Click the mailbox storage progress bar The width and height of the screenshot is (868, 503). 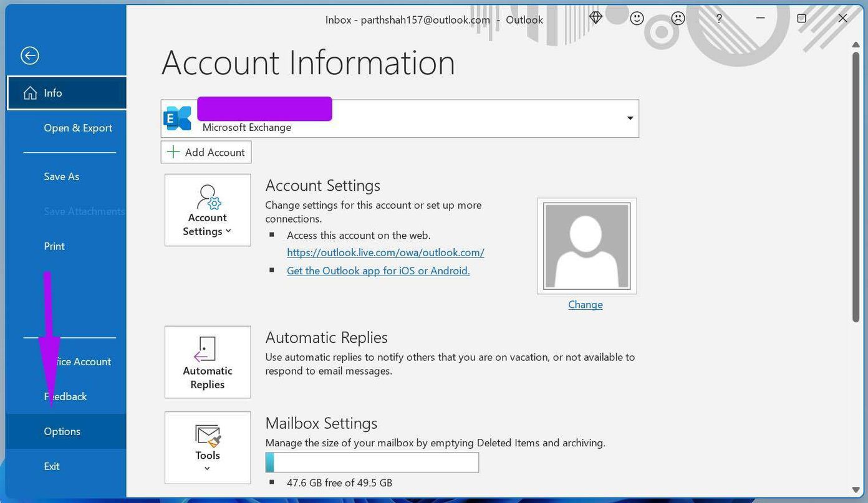372,462
